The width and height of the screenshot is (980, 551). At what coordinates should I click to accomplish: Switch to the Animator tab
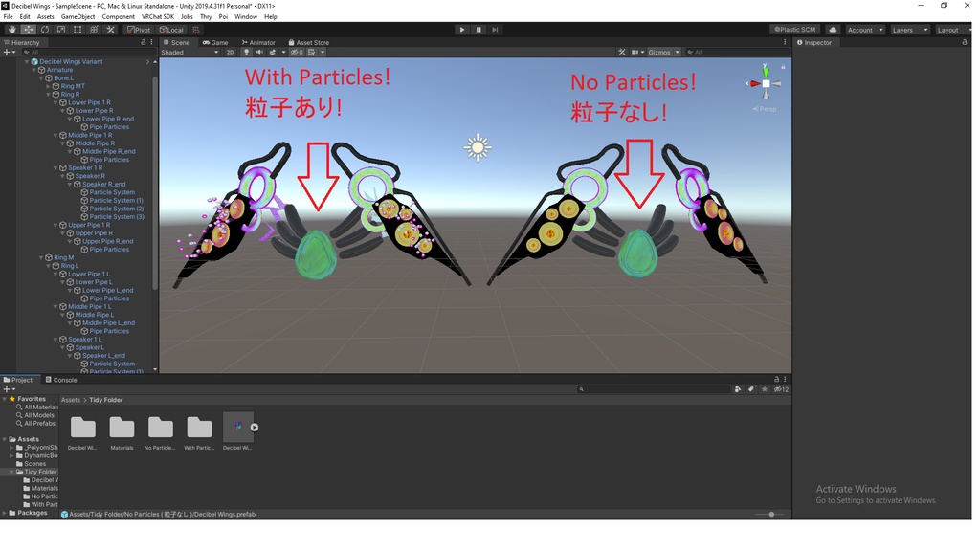coord(258,42)
